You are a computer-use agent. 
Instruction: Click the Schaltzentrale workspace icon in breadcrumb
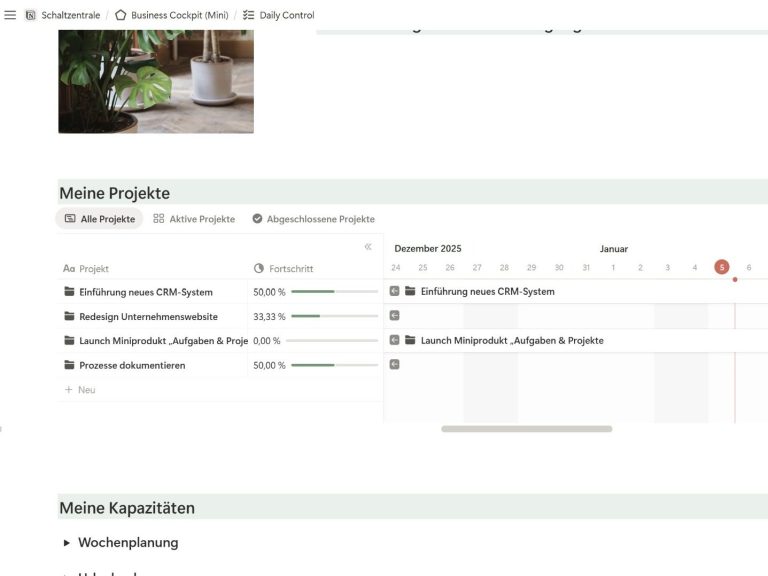click(31, 15)
